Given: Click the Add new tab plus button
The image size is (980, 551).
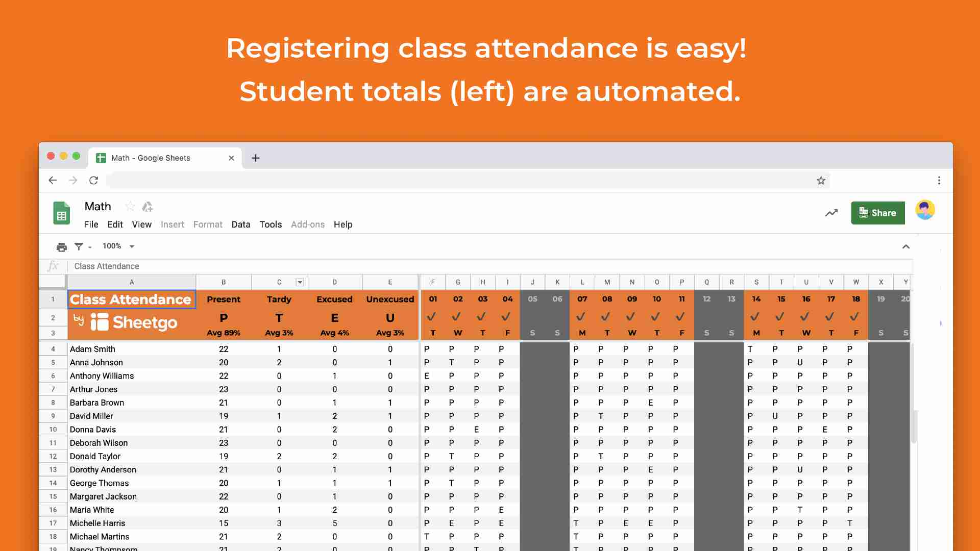Looking at the screenshot, I should click(x=256, y=158).
